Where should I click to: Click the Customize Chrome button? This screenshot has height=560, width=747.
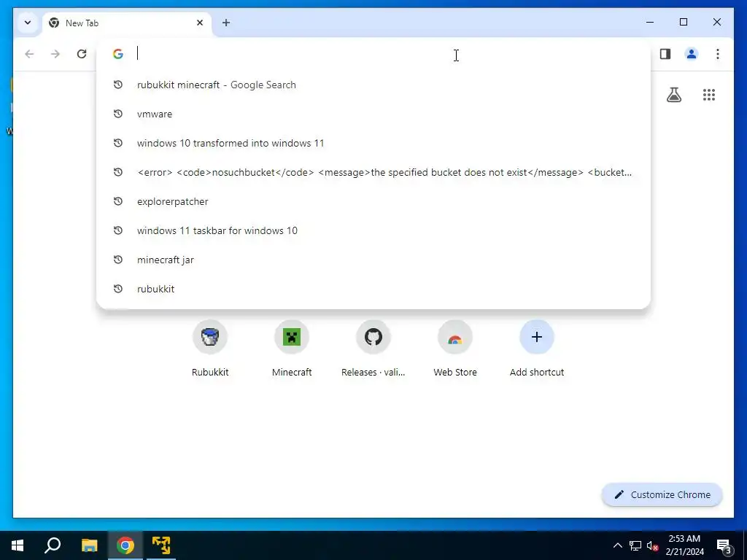(x=662, y=495)
